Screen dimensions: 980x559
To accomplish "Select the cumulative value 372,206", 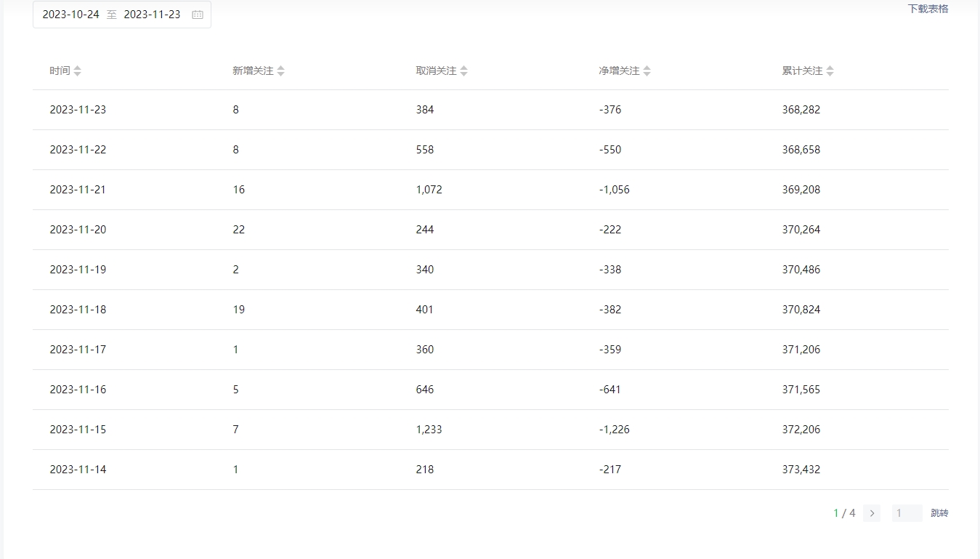I will point(801,430).
